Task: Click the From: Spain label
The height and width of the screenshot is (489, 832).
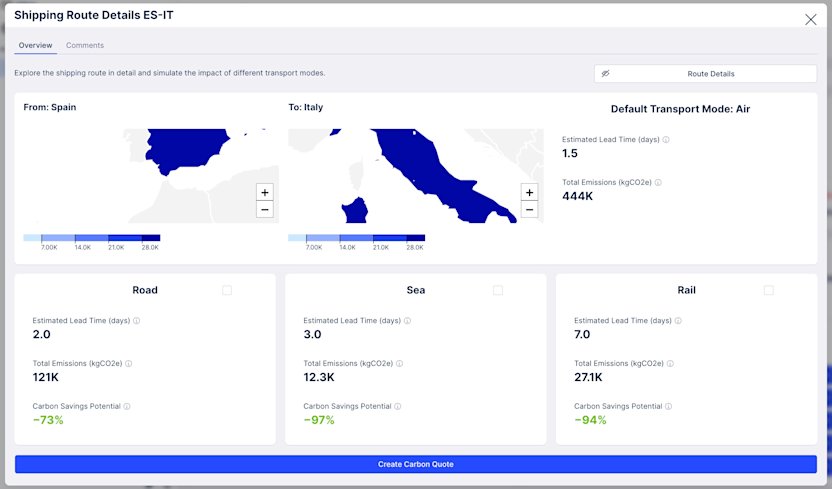Action: coord(50,107)
